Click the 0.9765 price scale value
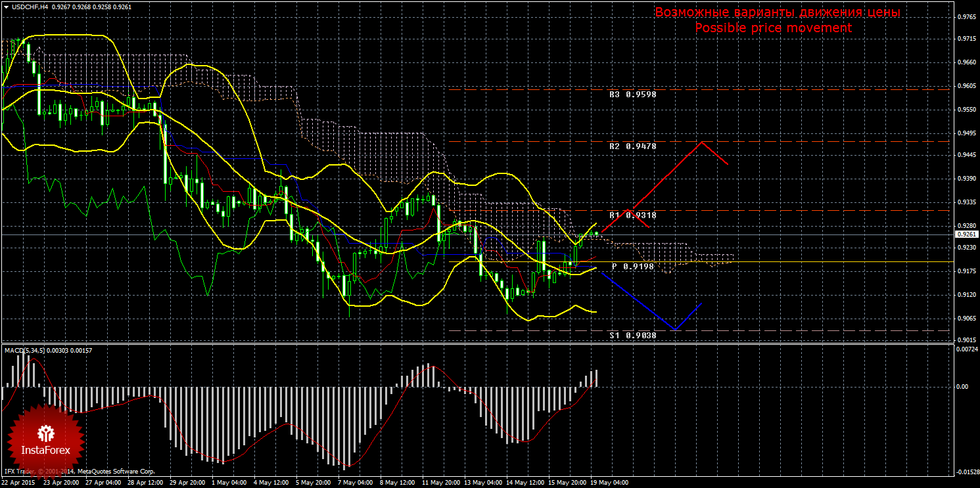This screenshot has width=980, height=488. (x=966, y=18)
